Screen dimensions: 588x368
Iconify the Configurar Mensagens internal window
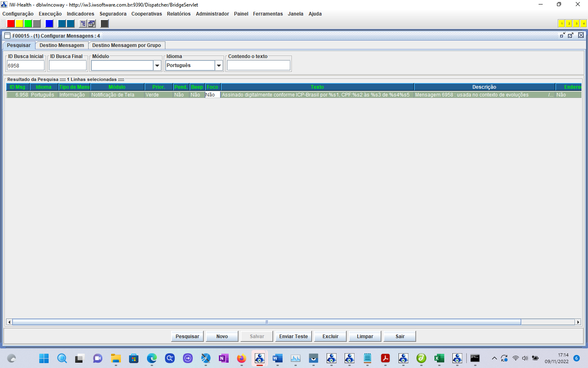(563, 36)
